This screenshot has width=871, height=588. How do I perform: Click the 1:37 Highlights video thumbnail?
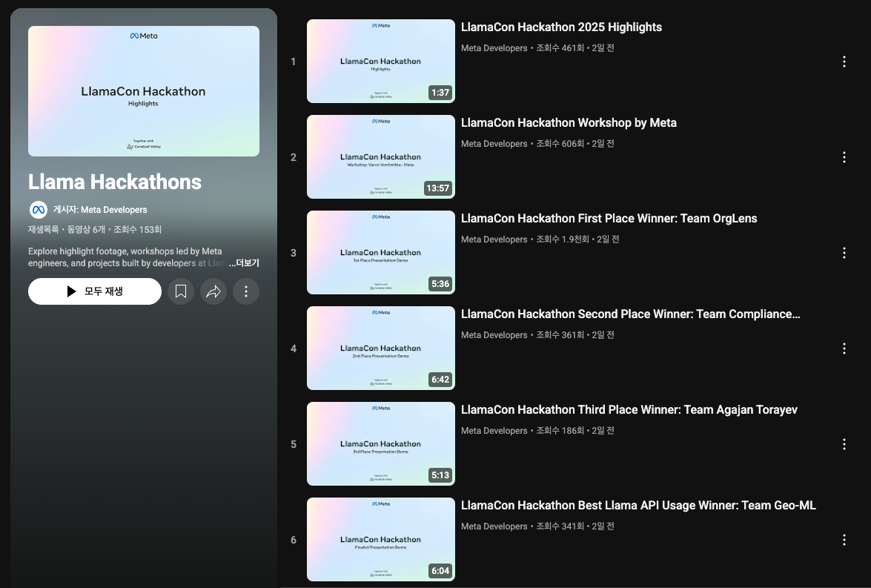(x=381, y=61)
